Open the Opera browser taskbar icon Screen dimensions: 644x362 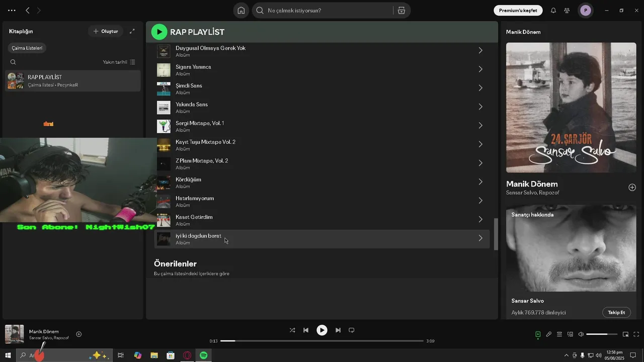187,355
